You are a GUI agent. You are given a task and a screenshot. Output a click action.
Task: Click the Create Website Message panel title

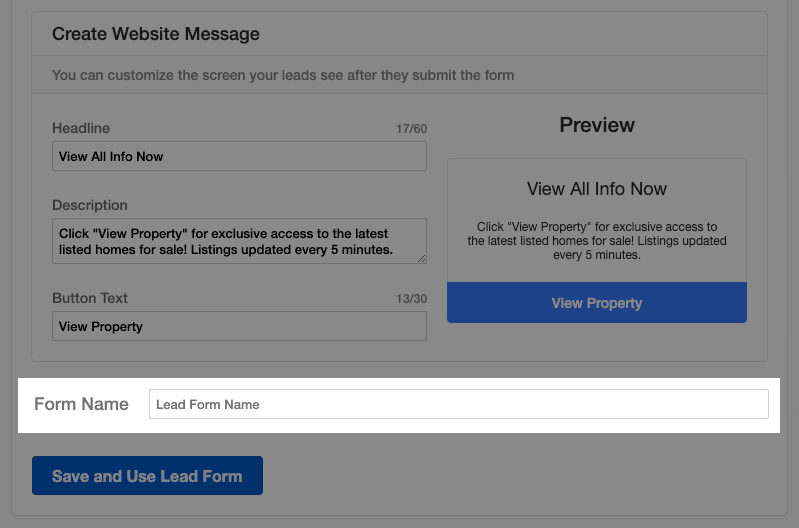pos(156,34)
